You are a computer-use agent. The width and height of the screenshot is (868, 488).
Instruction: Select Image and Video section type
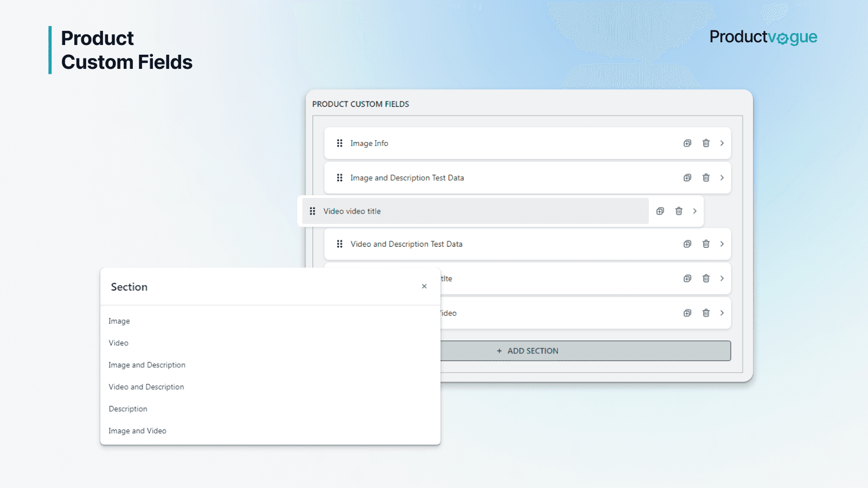pyautogui.click(x=137, y=431)
